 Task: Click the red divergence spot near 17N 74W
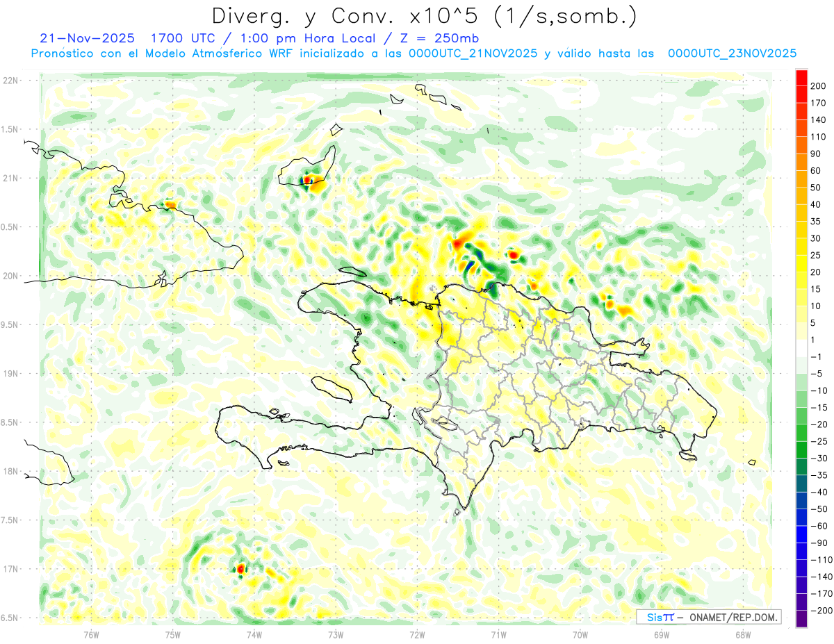click(240, 568)
